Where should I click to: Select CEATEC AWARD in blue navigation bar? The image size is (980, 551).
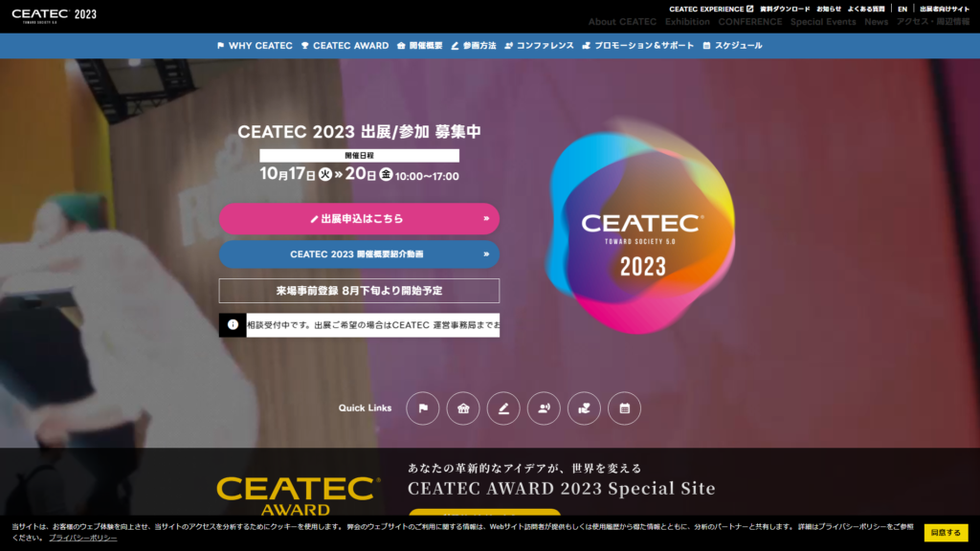[345, 46]
